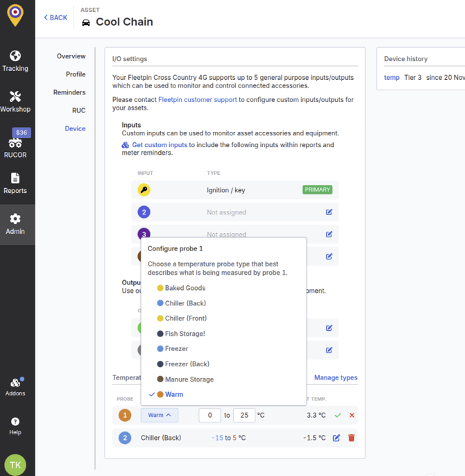Screen dimensions: 465x476
Task: Select Freezer probe type option
Action: pos(176,349)
